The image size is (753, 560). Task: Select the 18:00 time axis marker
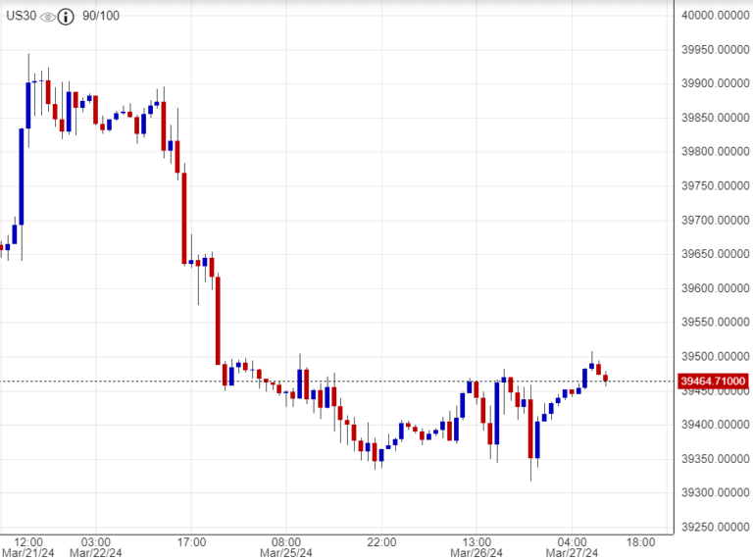coord(640,541)
